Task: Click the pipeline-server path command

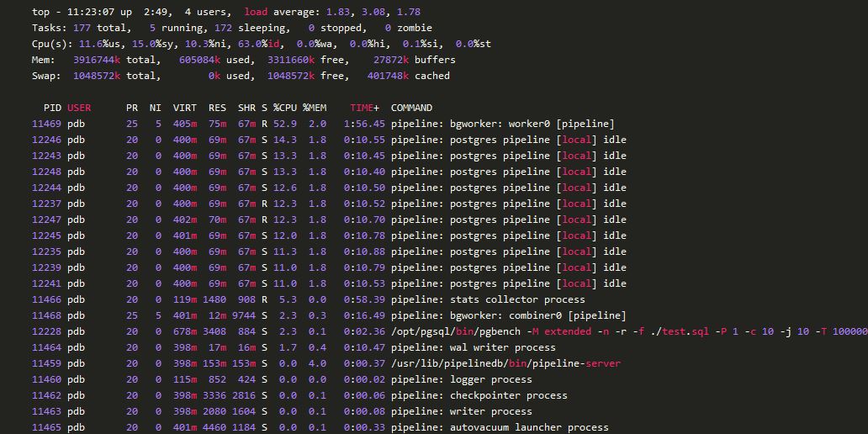Action: [505, 363]
